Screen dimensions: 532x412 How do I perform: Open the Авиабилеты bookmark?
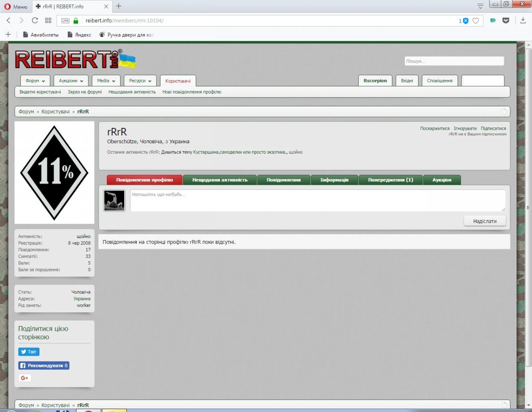click(41, 35)
